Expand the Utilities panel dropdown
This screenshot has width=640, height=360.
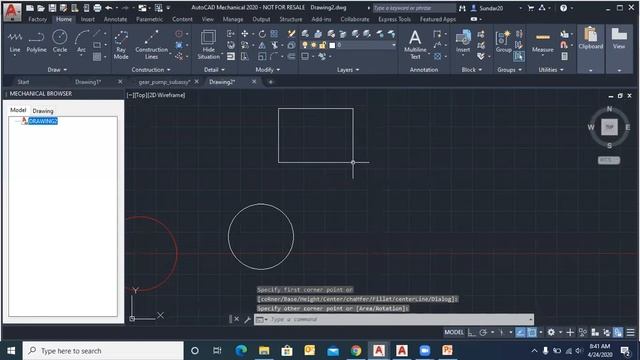pos(551,70)
